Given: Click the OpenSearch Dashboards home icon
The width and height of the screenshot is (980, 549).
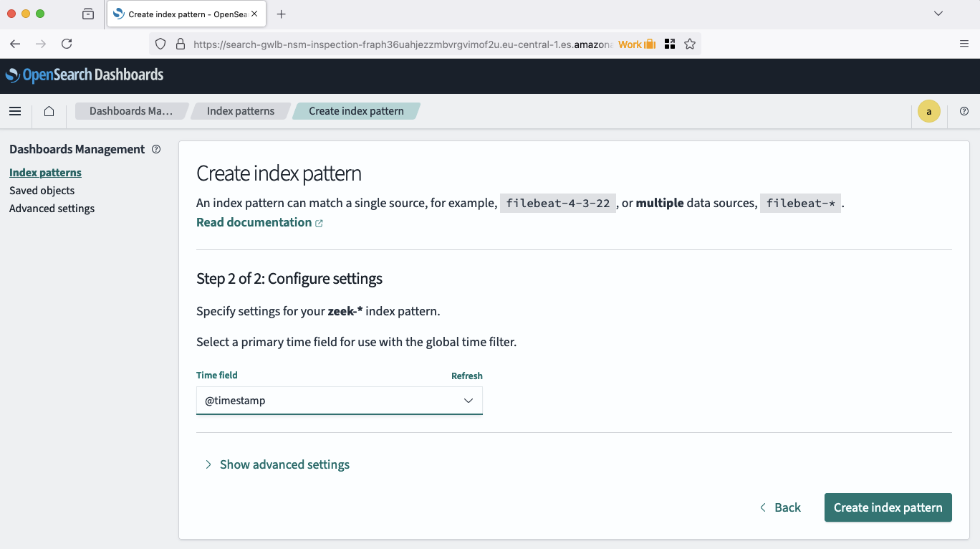Looking at the screenshot, I should (x=48, y=111).
